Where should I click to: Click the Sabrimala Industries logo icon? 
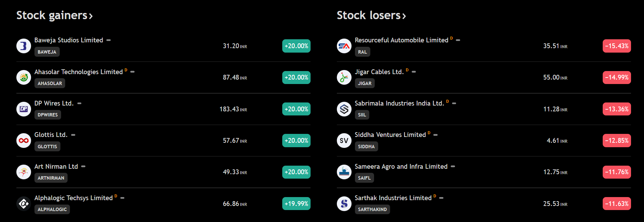point(344,109)
